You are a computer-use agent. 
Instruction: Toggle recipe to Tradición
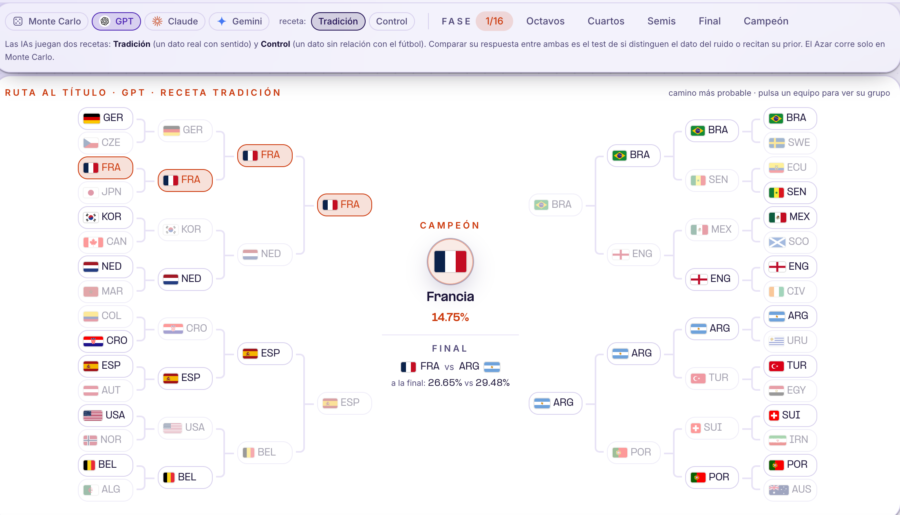[x=338, y=21]
